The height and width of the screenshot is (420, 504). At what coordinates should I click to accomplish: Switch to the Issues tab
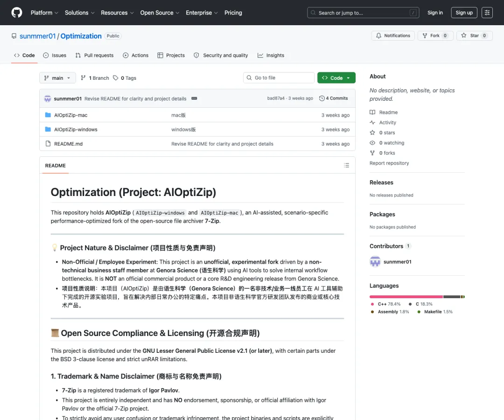(55, 55)
